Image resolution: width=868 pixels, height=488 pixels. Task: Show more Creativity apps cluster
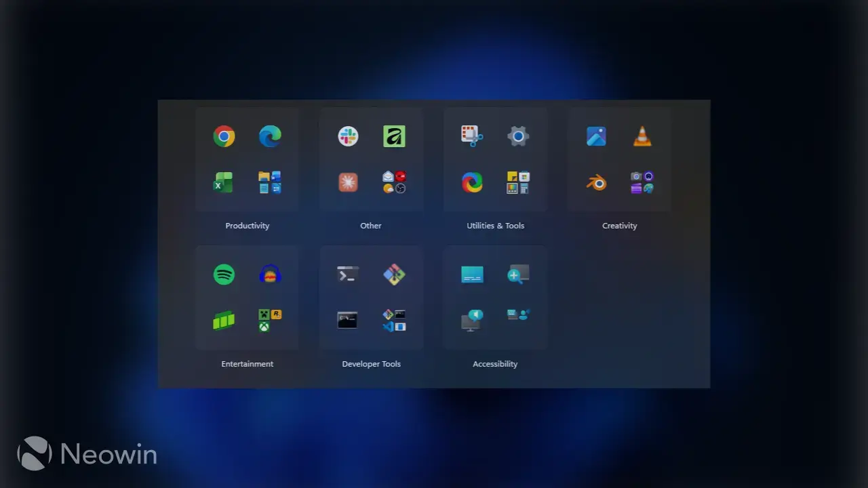(x=642, y=182)
